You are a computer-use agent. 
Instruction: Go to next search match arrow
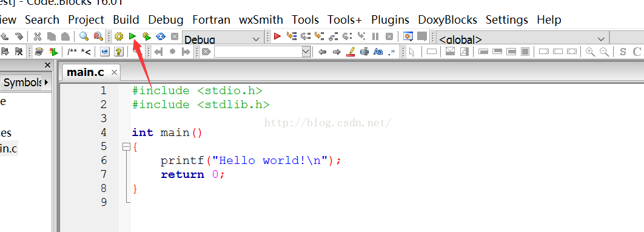pos(337,52)
